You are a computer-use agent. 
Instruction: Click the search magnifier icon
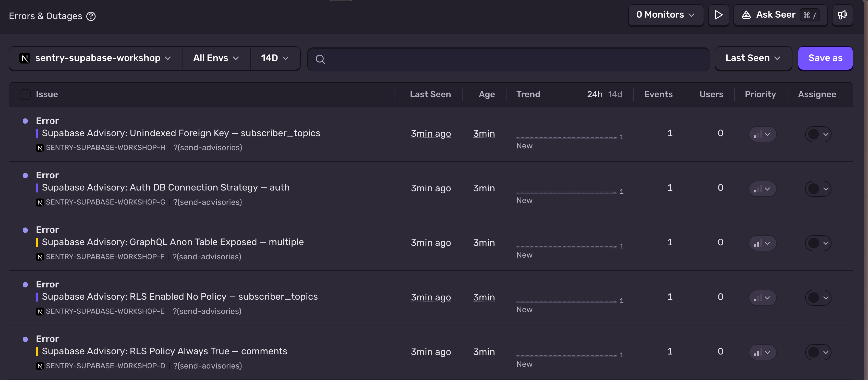[320, 60]
